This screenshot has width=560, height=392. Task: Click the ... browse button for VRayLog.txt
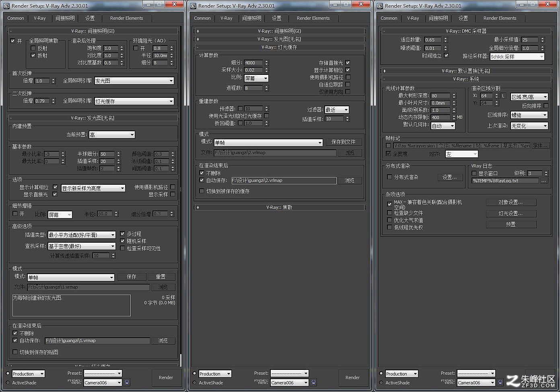(x=544, y=181)
